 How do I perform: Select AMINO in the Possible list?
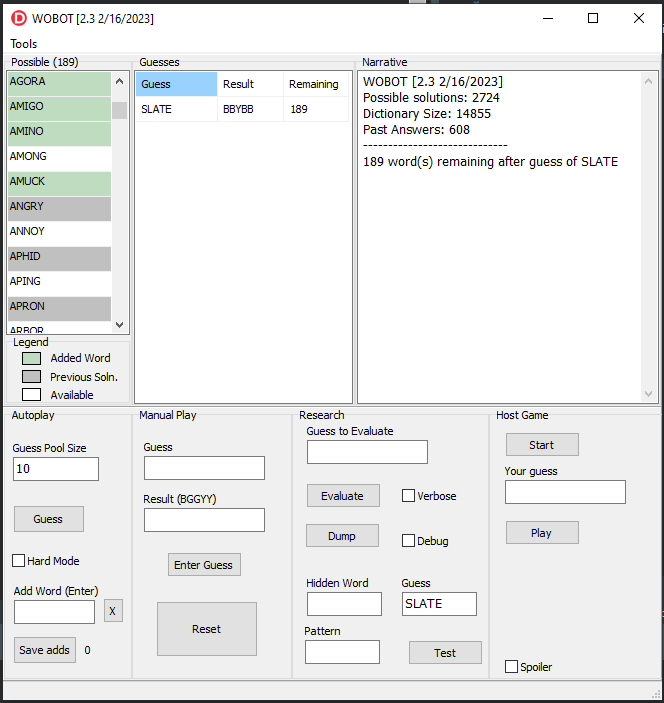[59, 134]
